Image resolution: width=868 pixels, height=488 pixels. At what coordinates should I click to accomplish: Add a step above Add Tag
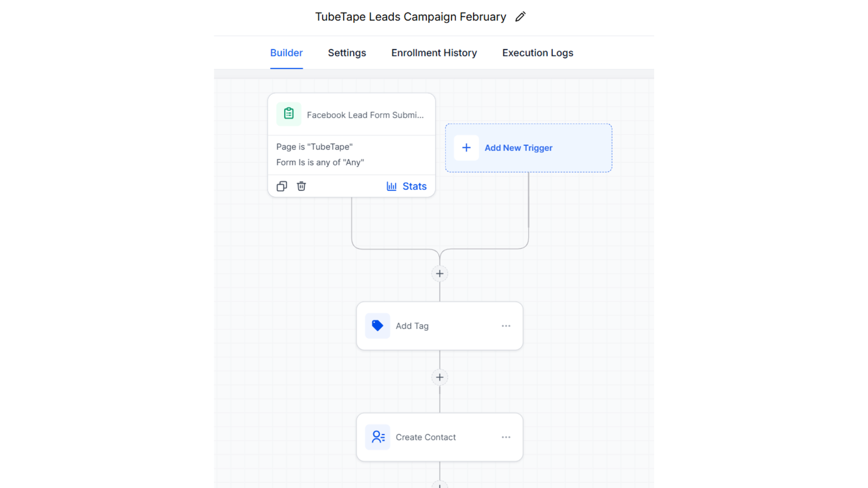(x=439, y=274)
